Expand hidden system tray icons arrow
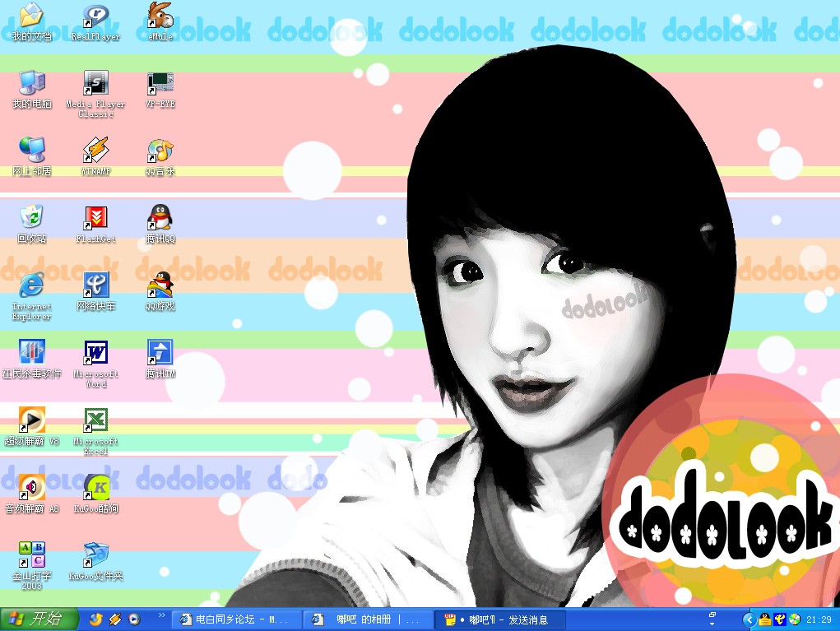Screen dimensions: 840x631 tap(749, 619)
